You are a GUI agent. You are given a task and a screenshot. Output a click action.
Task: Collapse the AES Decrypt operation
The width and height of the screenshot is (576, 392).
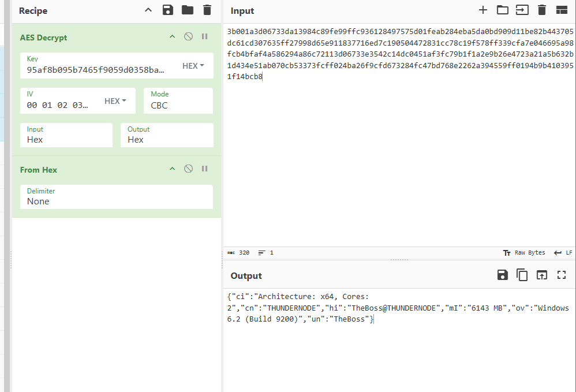pos(171,37)
